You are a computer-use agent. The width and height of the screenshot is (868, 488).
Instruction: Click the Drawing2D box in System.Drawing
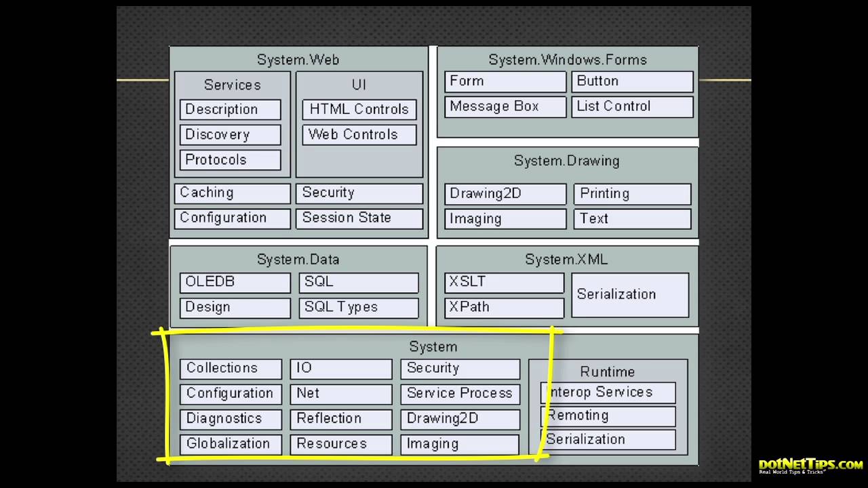pyautogui.click(x=505, y=194)
